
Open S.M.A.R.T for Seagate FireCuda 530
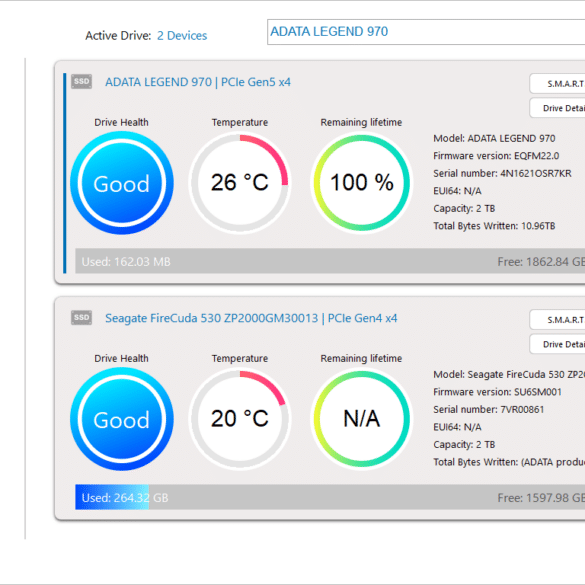(557, 320)
